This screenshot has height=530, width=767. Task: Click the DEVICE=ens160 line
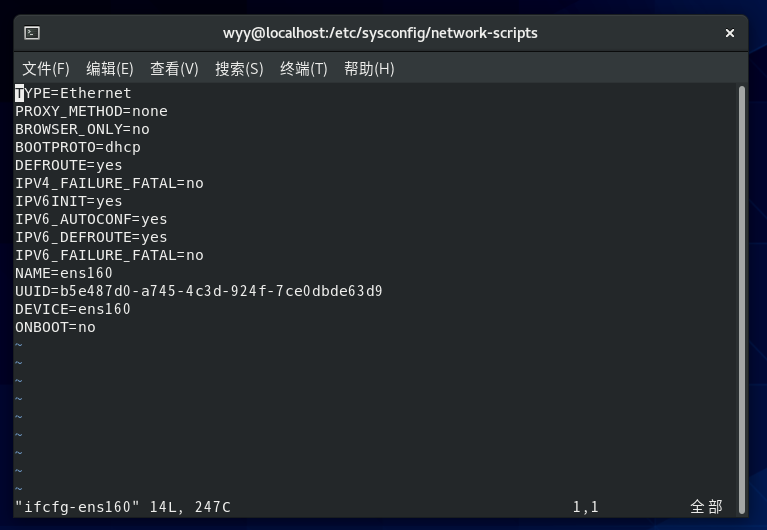(73, 309)
